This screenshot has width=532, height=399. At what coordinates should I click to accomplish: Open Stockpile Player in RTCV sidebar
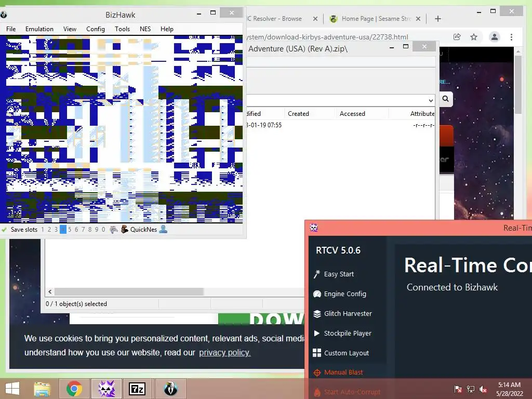pyautogui.click(x=342, y=333)
